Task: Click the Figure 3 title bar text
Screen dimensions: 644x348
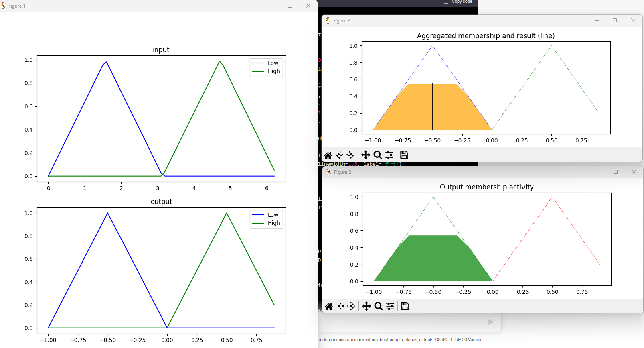Action: (342, 21)
